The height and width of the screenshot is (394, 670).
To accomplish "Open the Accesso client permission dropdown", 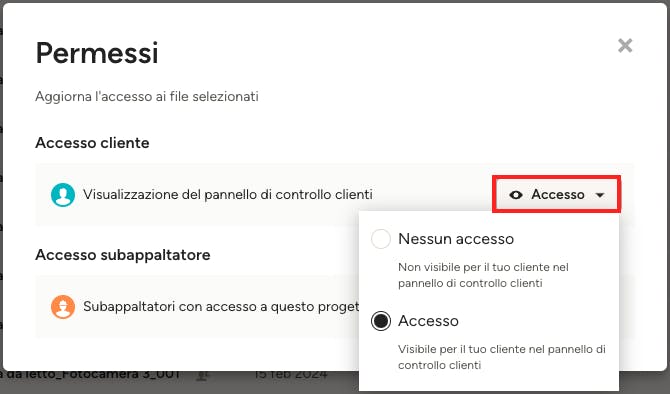I will pyautogui.click(x=556, y=194).
